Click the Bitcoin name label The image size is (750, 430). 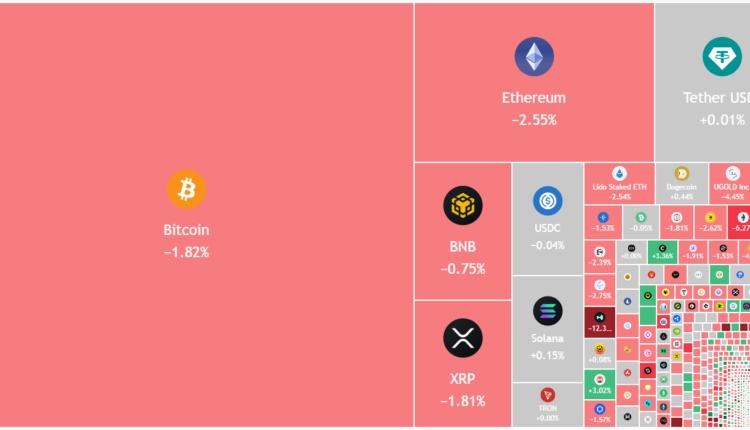[186, 230]
